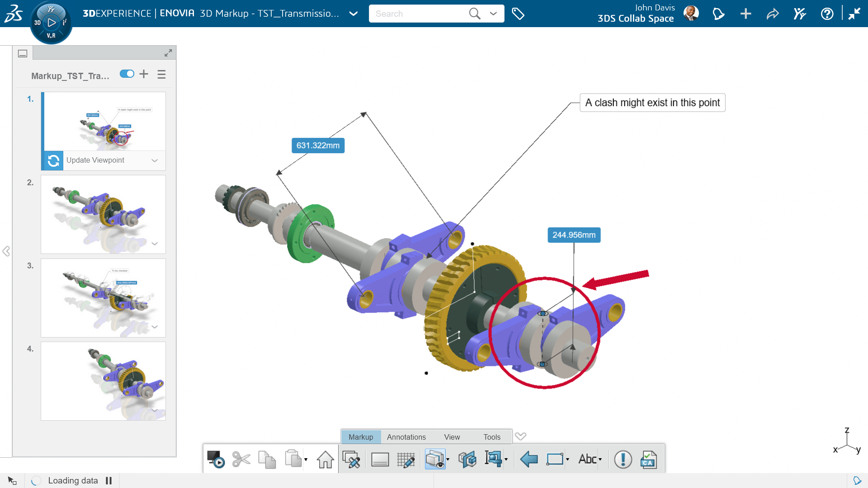The height and width of the screenshot is (488, 868).
Task: Expand the Update Viewpoint chevron
Action: pyautogui.click(x=155, y=160)
